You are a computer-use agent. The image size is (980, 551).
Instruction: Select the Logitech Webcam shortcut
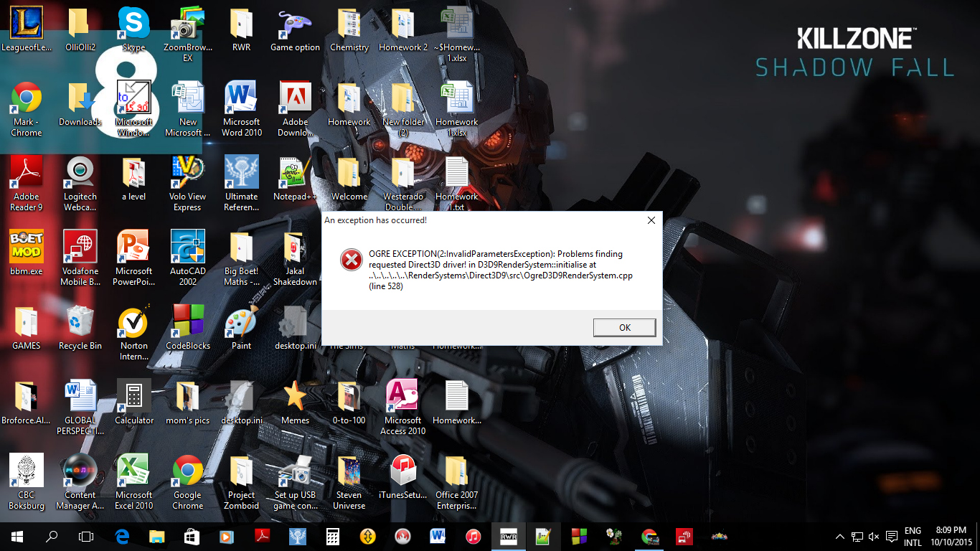pyautogui.click(x=80, y=184)
